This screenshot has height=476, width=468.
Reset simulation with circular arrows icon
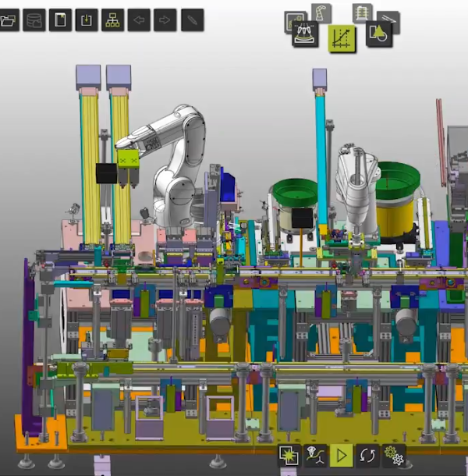(367, 456)
